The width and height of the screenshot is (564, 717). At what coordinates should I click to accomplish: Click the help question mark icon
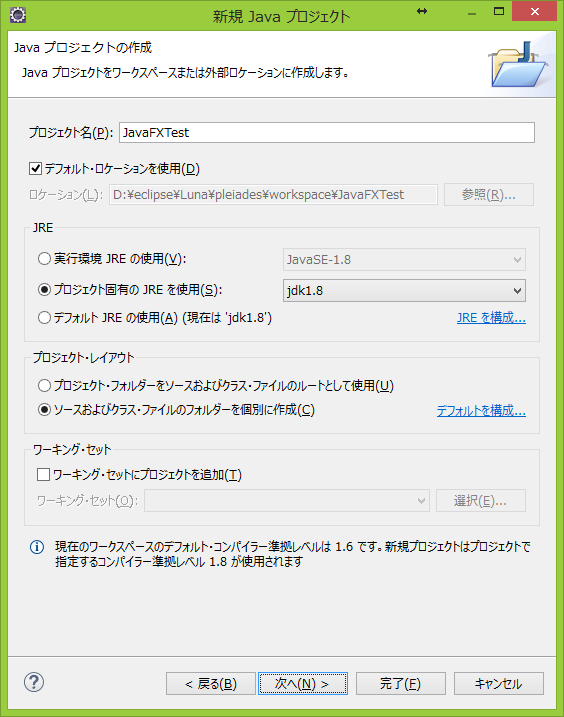tap(34, 682)
